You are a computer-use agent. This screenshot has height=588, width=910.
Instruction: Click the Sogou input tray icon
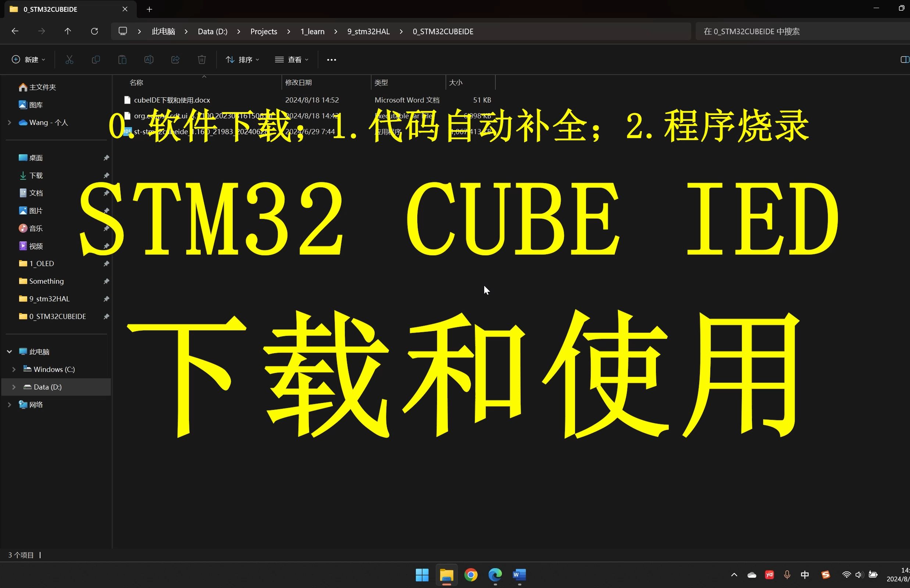tap(825, 575)
